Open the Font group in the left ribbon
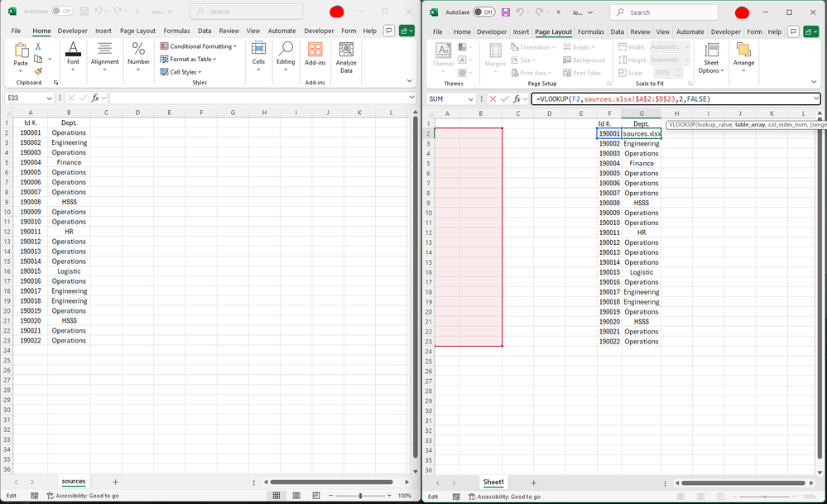 click(73, 57)
